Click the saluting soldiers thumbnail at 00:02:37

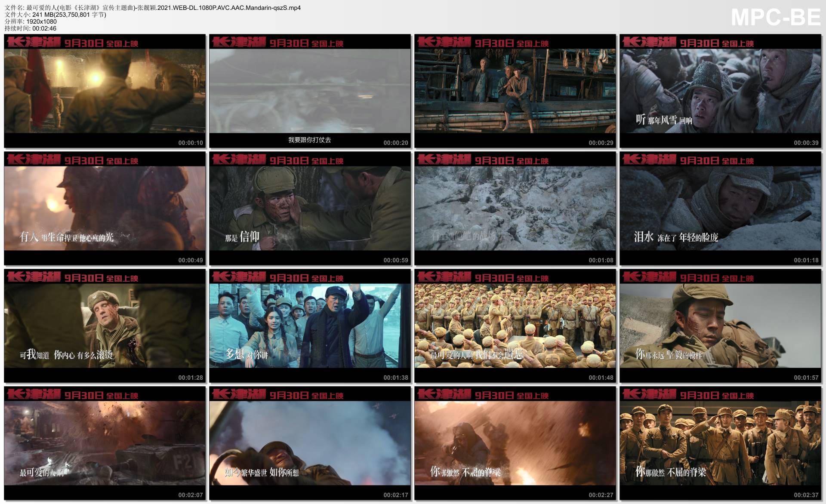pyautogui.click(x=720, y=443)
